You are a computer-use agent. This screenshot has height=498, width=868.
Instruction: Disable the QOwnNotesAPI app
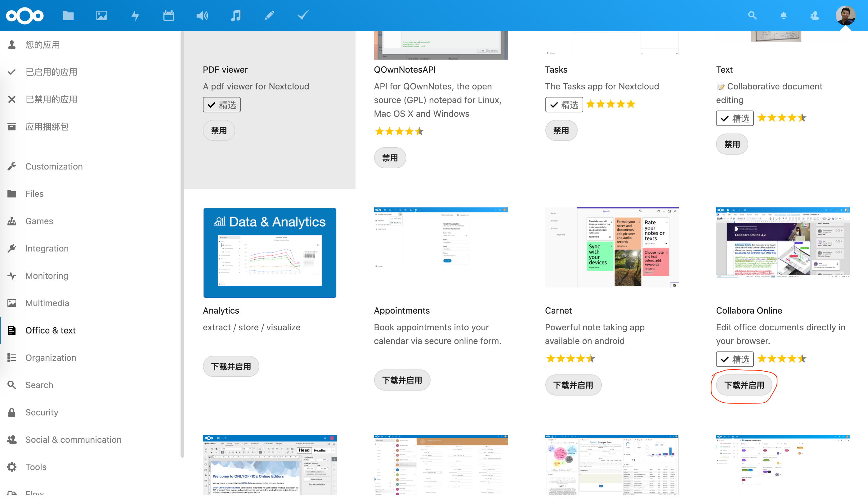pyautogui.click(x=390, y=158)
